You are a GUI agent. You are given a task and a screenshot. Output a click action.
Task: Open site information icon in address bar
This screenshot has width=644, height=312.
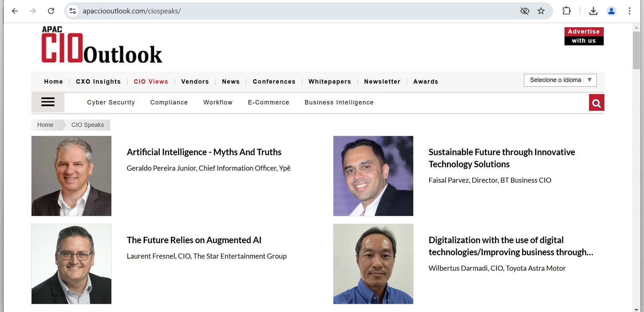click(72, 11)
